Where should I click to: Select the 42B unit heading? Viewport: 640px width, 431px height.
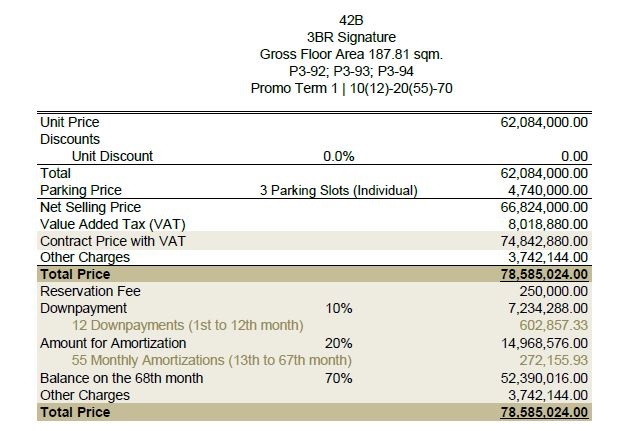349,20
